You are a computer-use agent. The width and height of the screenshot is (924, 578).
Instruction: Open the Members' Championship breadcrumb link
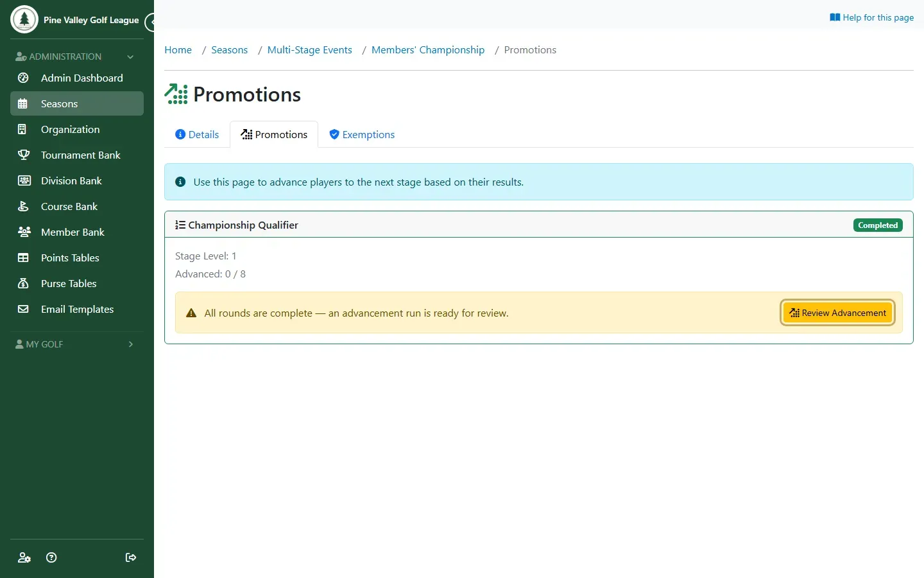point(428,50)
